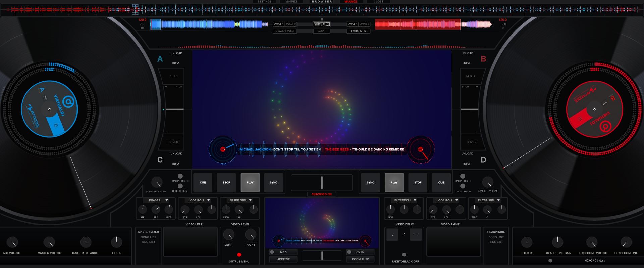Click INFO for deck C

(x=176, y=164)
